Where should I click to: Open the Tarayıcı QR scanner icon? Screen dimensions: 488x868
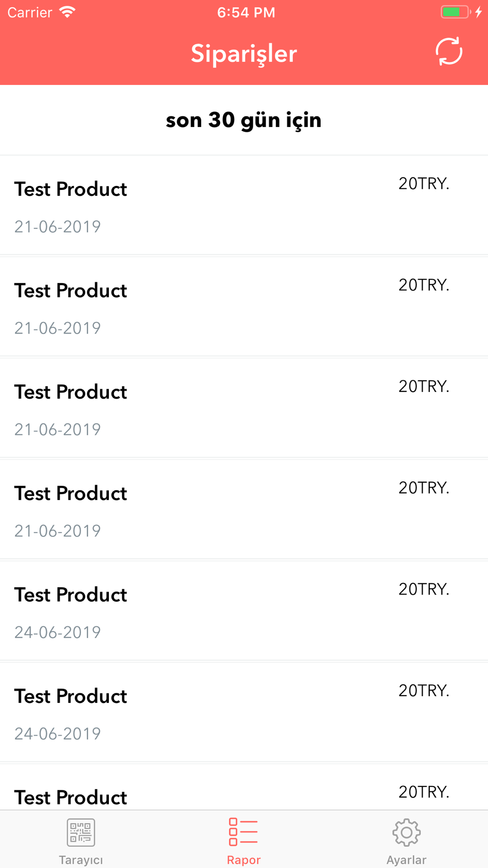tap(81, 832)
